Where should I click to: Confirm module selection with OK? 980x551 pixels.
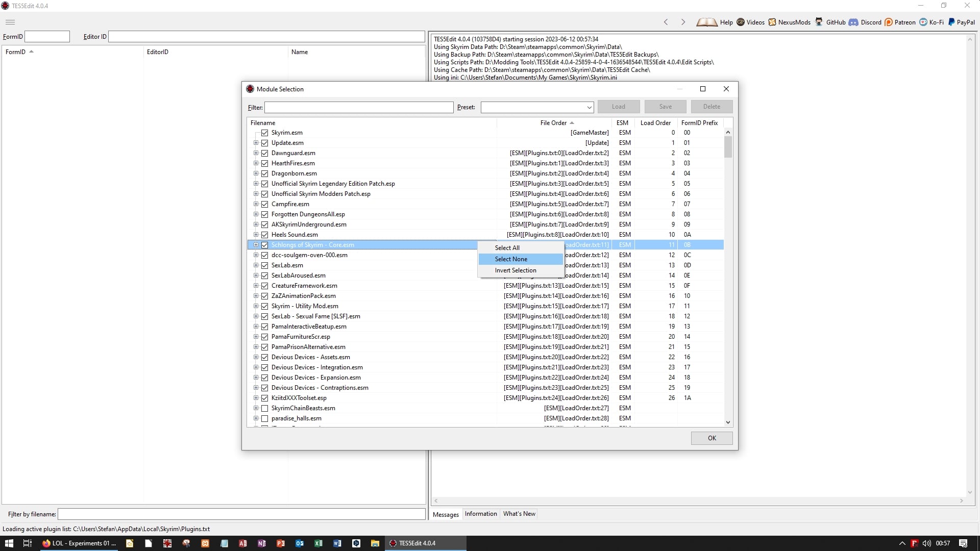712,438
